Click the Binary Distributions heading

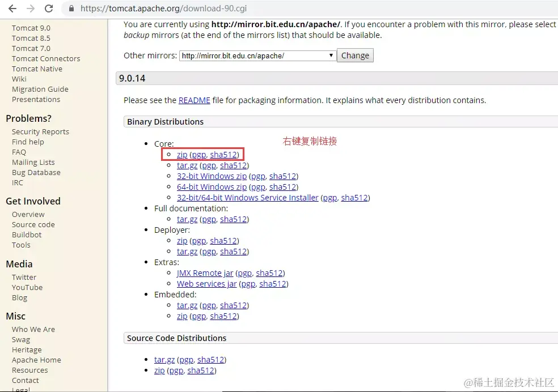pos(165,122)
